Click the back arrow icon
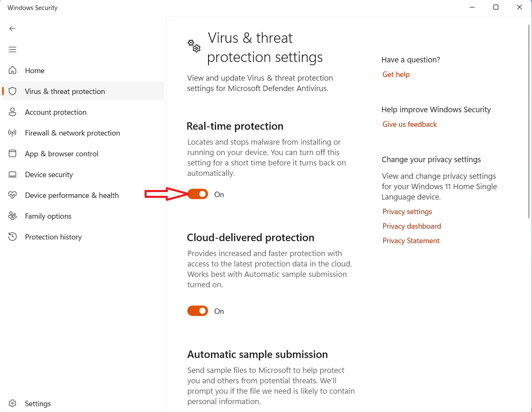 (x=12, y=29)
